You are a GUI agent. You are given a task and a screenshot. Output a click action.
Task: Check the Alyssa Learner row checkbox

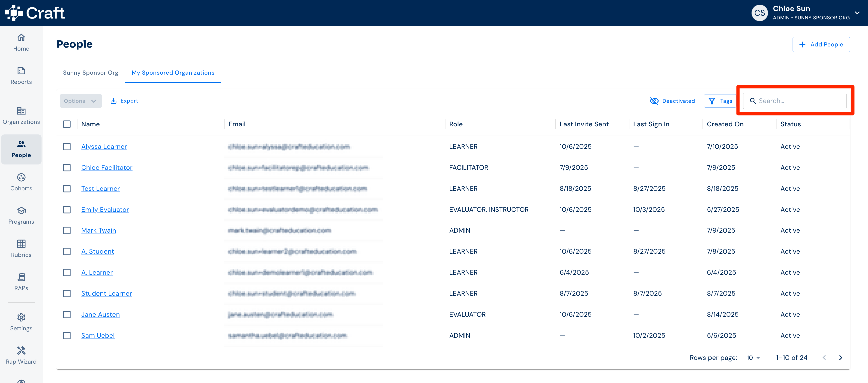click(67, 146)
